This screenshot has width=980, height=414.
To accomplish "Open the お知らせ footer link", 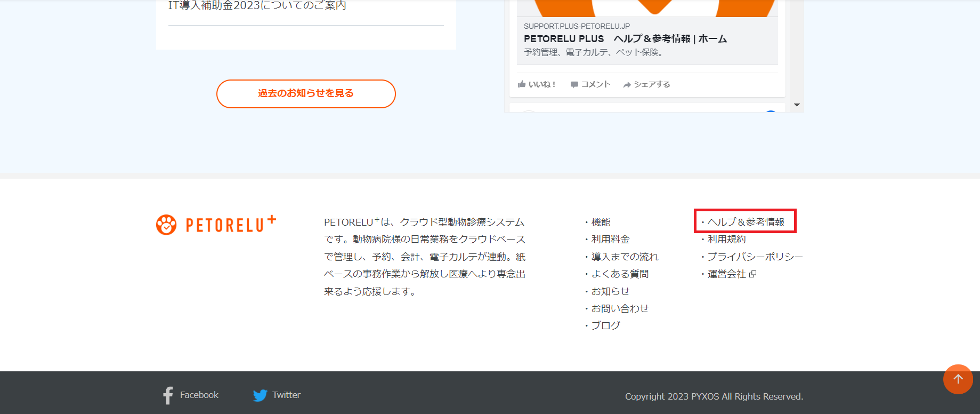I will point(610,291).
